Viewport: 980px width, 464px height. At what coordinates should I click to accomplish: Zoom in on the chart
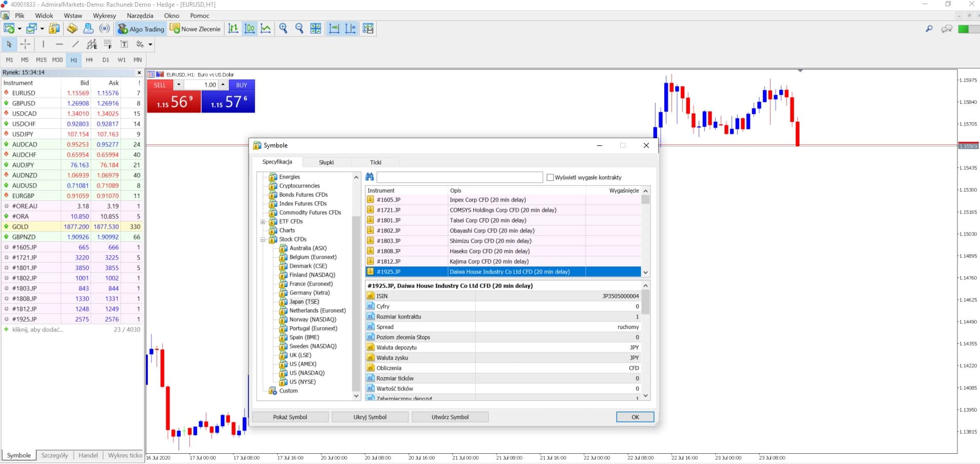(x=283, y=29)
